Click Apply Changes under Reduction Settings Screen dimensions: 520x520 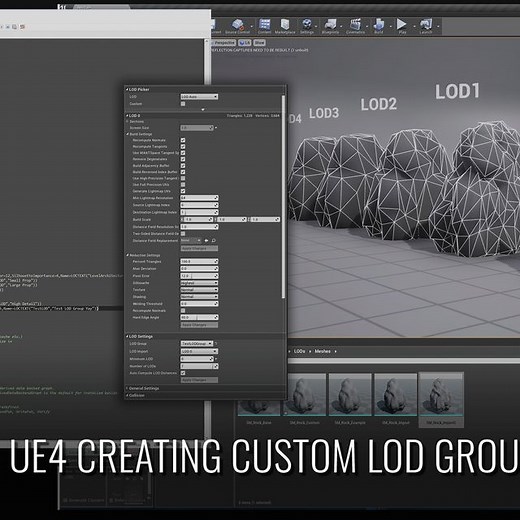[199, 325]
